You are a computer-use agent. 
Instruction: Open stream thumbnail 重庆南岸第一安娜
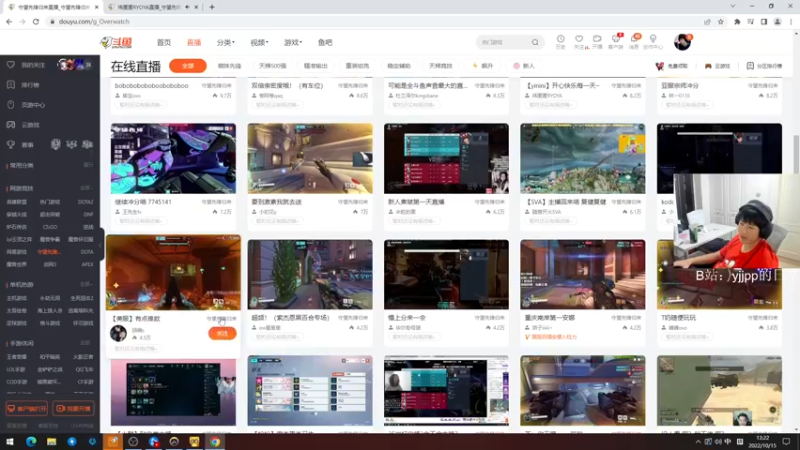pyautogui.click(x=583, y=274)
